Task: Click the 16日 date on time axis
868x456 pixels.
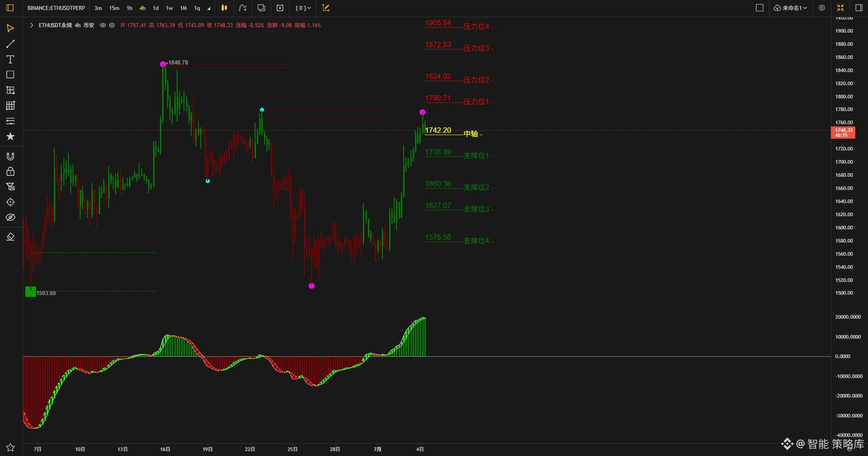Action: click(x=165, y=449)
